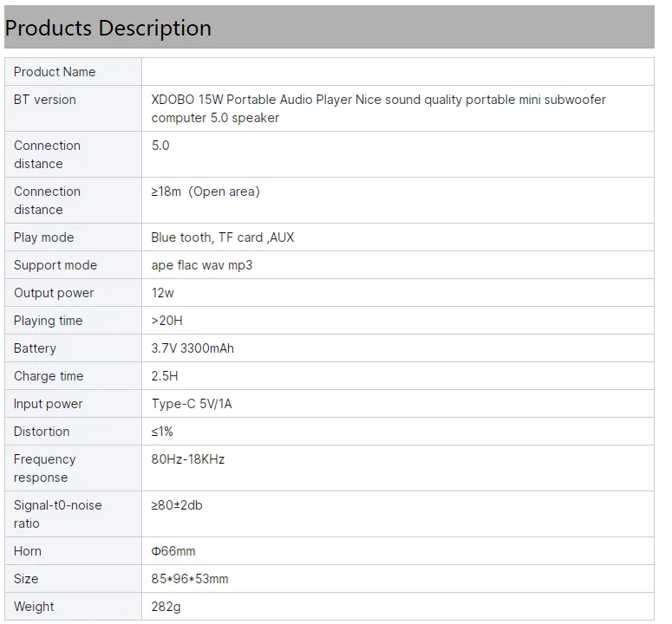Click the >20H playing time value

167,321
